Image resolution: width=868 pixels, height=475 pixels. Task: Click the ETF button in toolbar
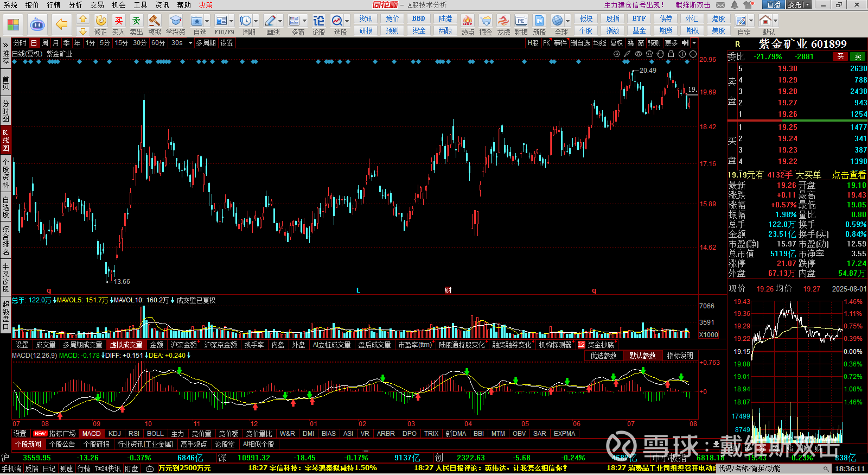pyautogui.click(x=639, y=18)
